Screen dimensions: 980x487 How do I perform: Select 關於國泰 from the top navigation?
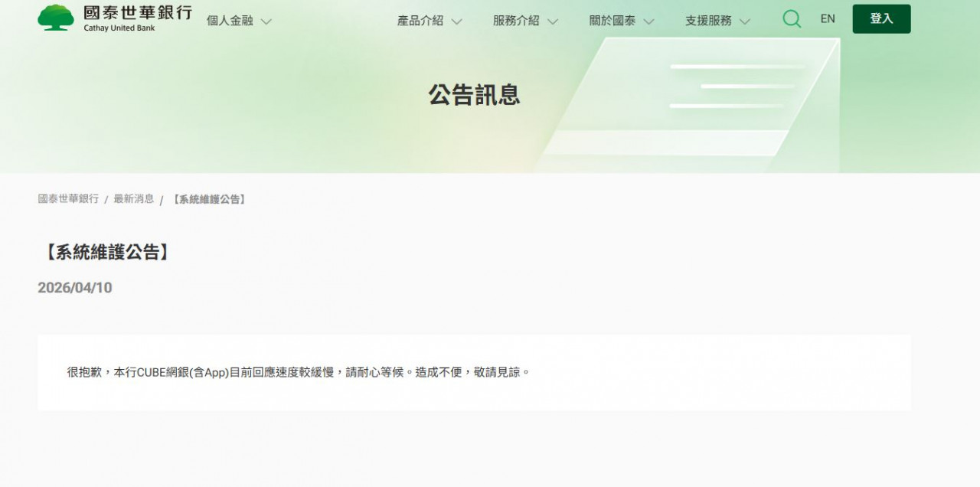pos(612,21)
